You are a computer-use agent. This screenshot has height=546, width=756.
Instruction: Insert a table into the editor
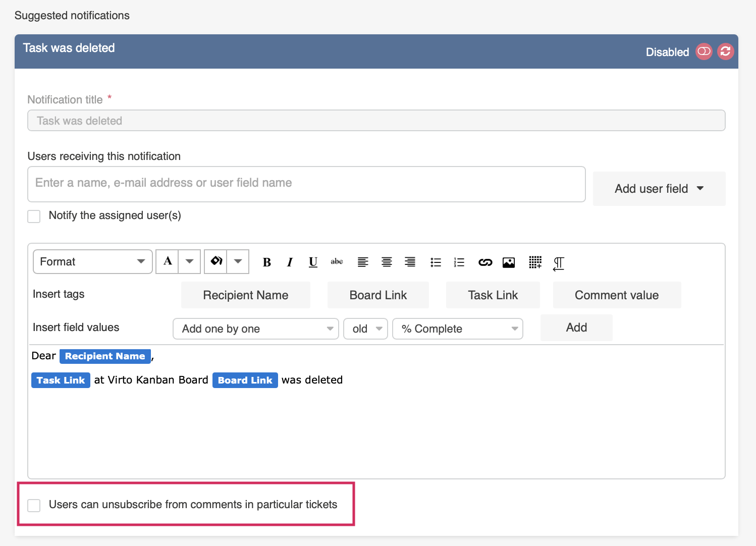(535, 262)
